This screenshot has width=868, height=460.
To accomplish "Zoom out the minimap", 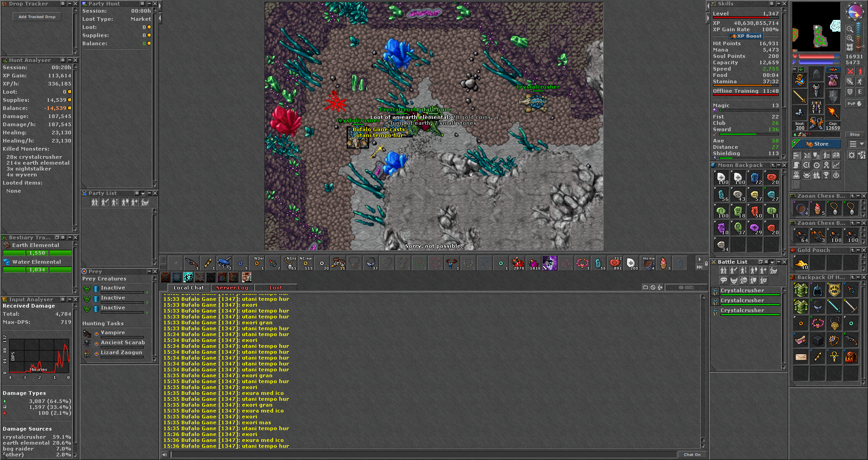I will (850, 29).
